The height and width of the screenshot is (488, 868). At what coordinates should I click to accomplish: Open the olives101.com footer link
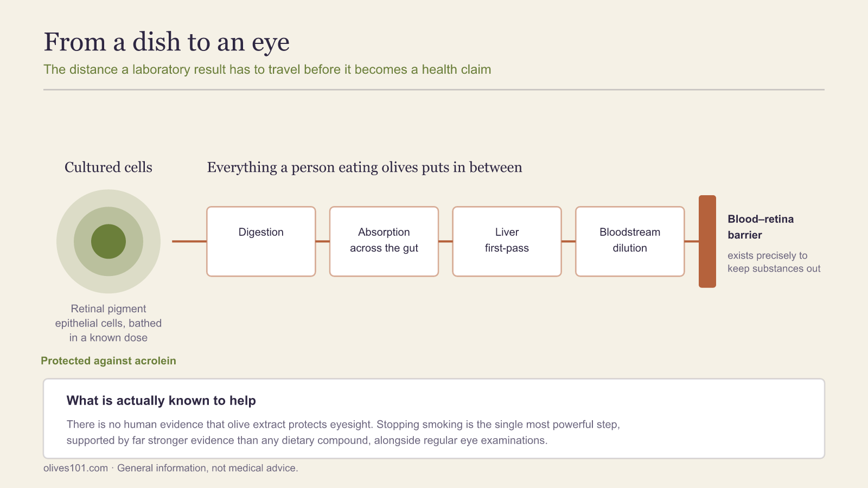(x=76, y=468)
